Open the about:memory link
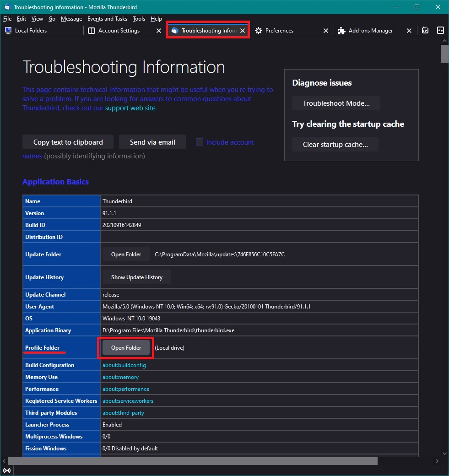This screenshot has width=449, height=476. (120, 377)
